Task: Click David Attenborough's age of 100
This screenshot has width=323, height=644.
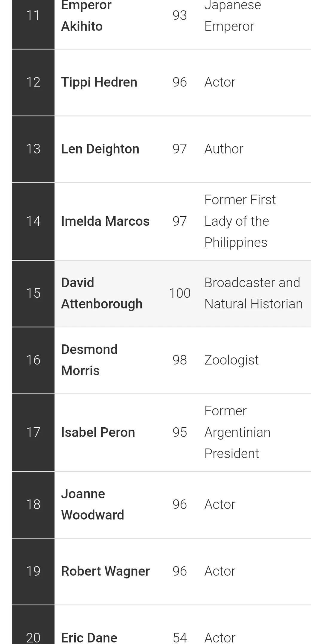Action: click(180, 293)
